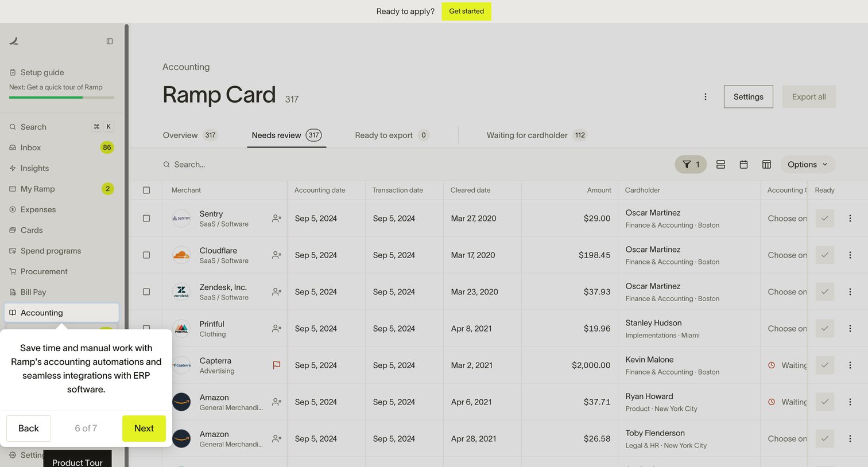
Task: Open row menu for Toby Flenderson's Amazon transaction
Action: 850,439
